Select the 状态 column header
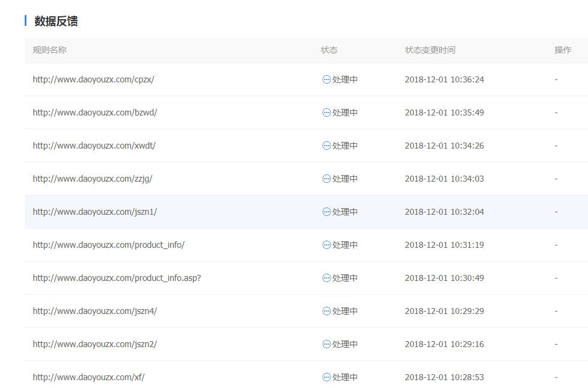The width and height of the screenshot is (588, 388). point(329,50)
